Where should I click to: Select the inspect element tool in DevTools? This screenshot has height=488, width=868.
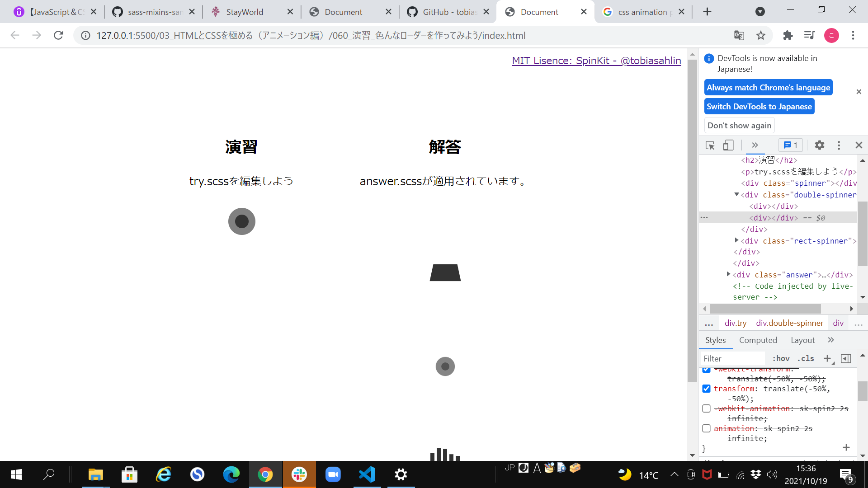pos(710,145)
